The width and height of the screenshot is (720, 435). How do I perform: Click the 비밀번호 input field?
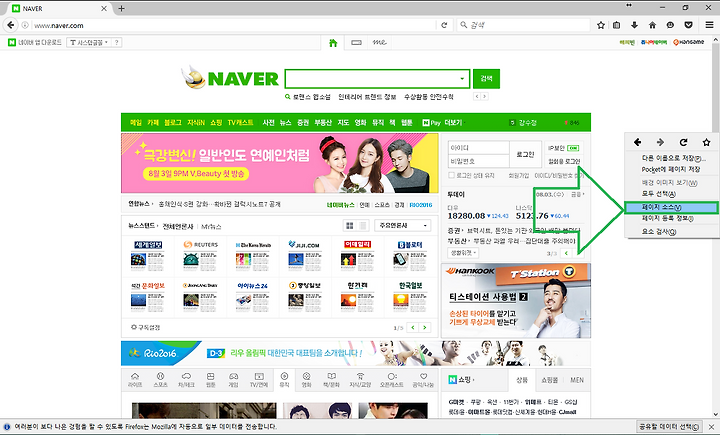click(478, 161)
